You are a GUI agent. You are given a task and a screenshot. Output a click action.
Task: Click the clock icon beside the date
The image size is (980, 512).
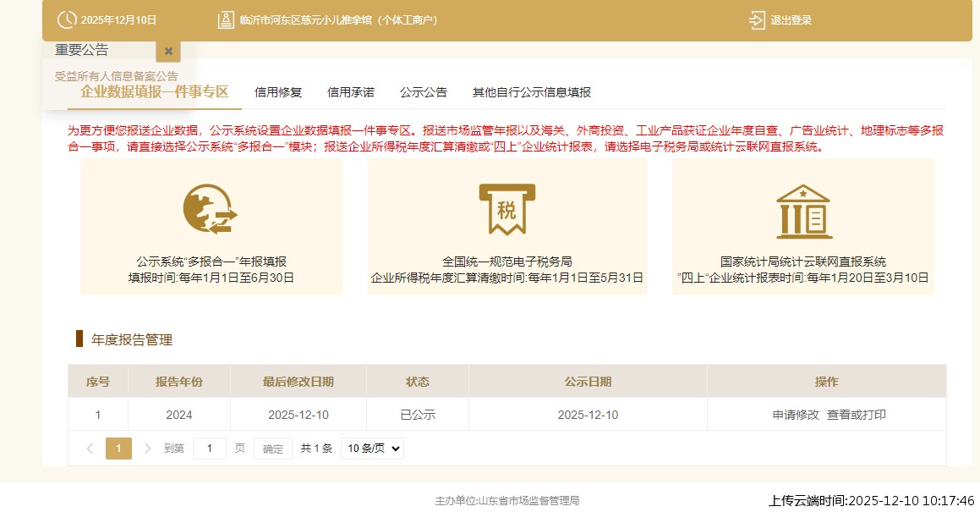[x=66, y=19]
